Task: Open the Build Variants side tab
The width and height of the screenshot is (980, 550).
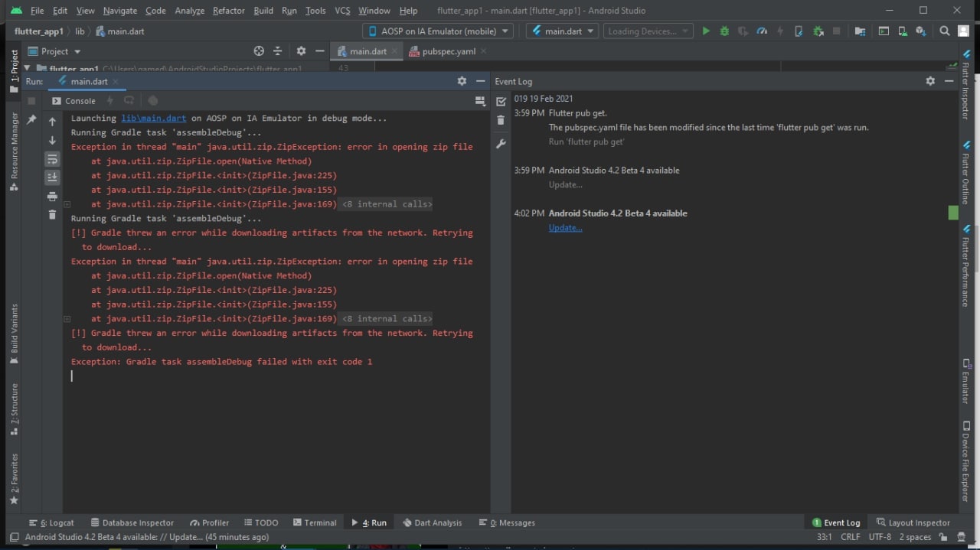Action: coord(14,334)
